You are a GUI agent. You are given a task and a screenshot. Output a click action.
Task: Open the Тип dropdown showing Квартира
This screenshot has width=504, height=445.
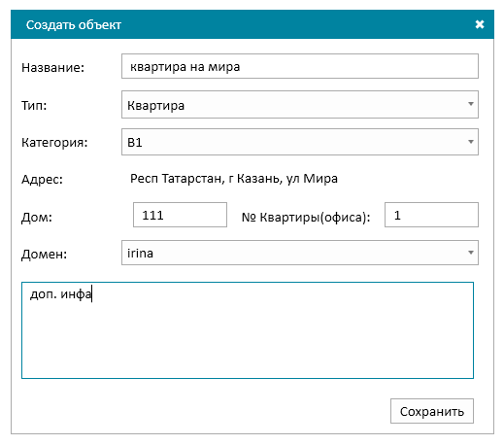click(x=300, y=104)
